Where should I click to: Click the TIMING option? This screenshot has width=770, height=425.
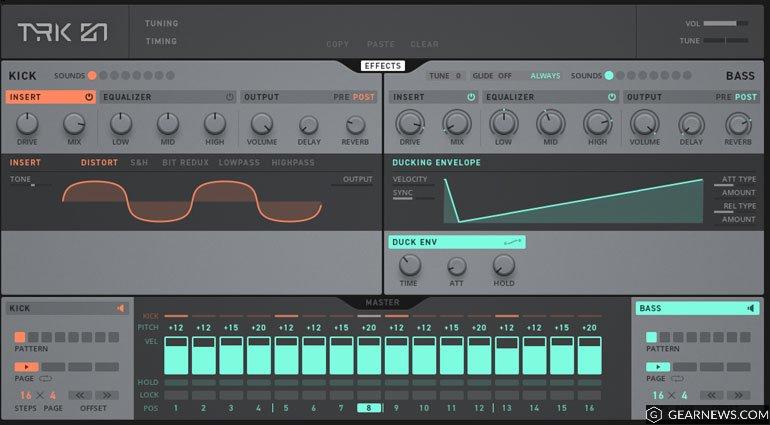coord(161,41)
